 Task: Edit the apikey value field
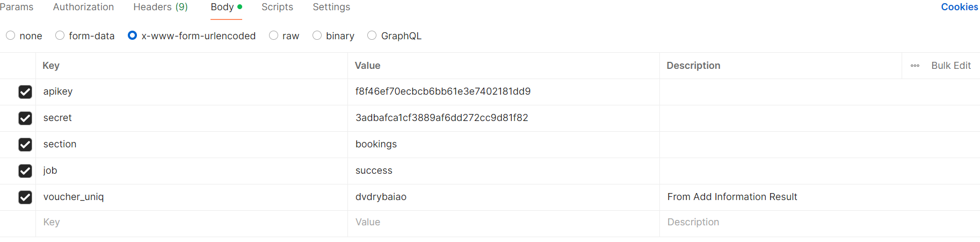point(503,91)
